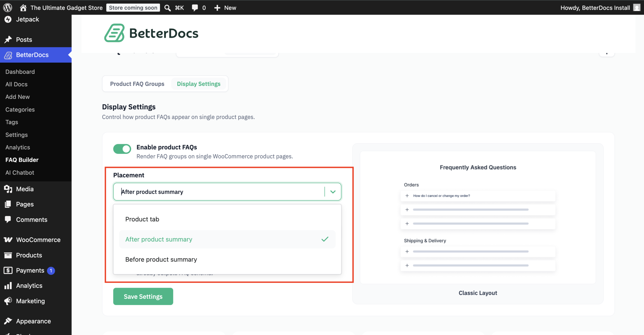Click the BetterDocs header logo
The height and width of the screenshot is (335, 644).
point(151,33)
